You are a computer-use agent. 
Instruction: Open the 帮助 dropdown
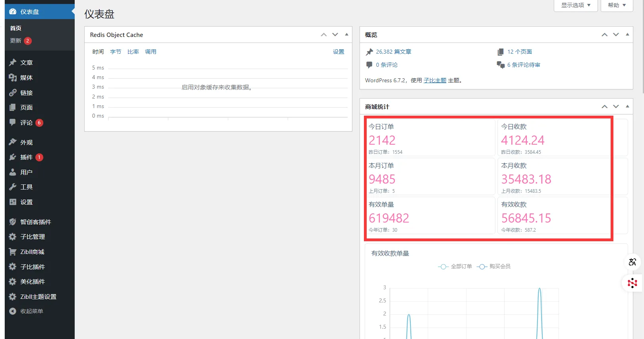(x=617, y=5)
